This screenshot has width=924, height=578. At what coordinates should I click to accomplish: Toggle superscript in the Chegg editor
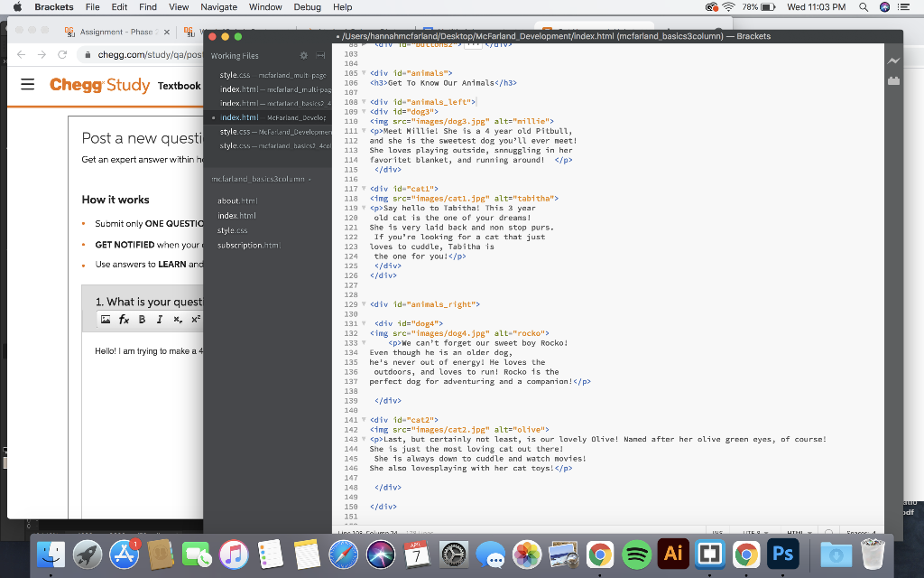coord(196,320)
